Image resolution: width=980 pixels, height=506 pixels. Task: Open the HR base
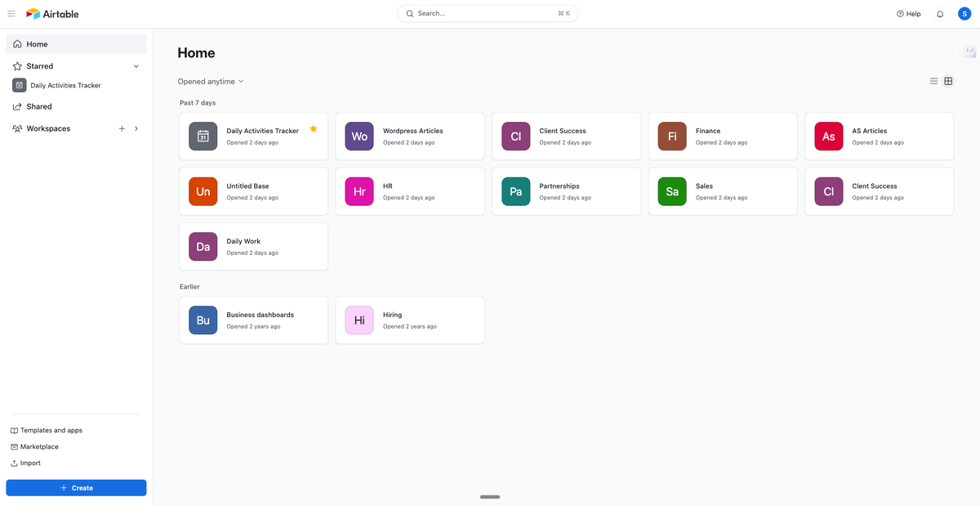[x=410, y=191]
